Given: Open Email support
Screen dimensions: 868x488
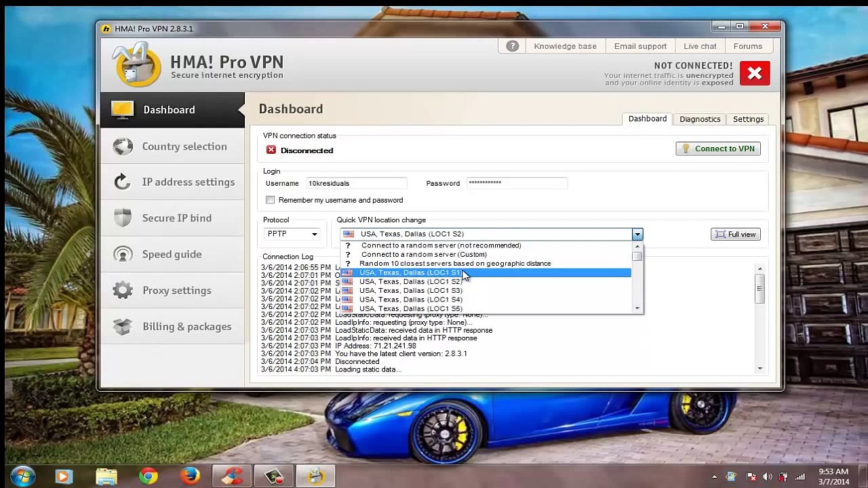Looking at the screenshot, I should pyautogui.click(x=640, y=46).
